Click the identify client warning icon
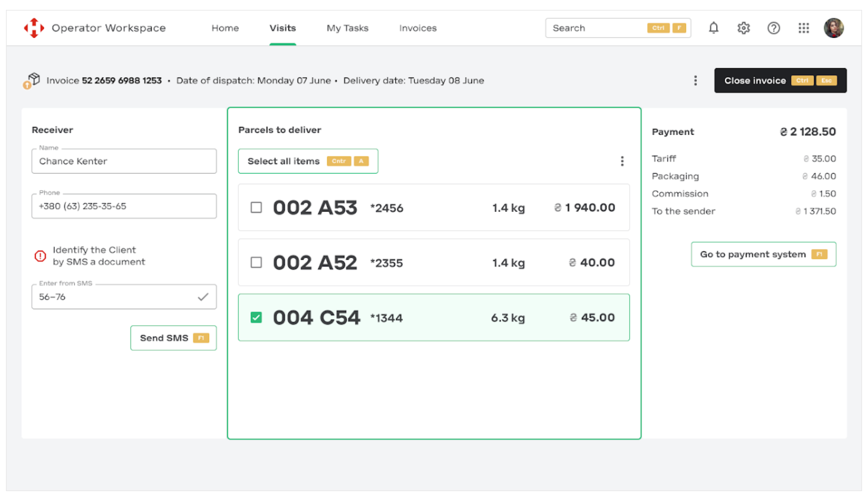868x500 pixels. (40, 256)
